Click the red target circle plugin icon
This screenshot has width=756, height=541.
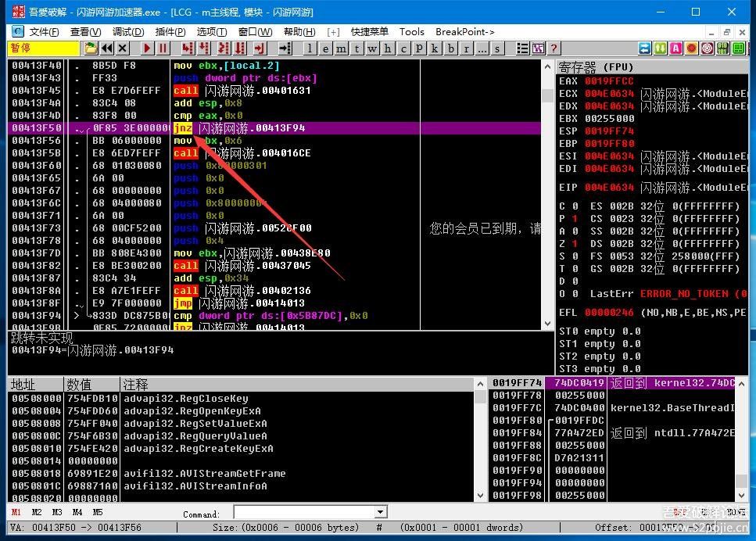tap(708, 48)
